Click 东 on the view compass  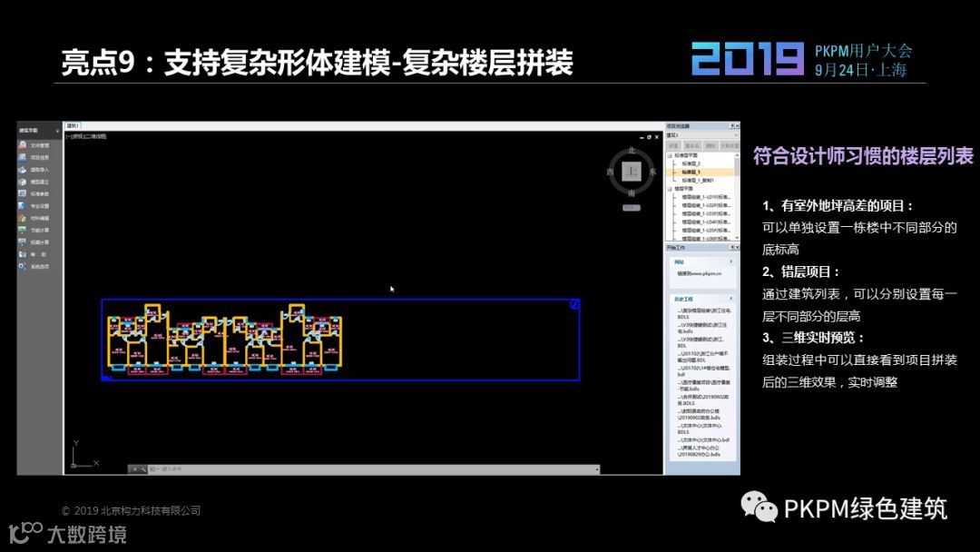652,172
